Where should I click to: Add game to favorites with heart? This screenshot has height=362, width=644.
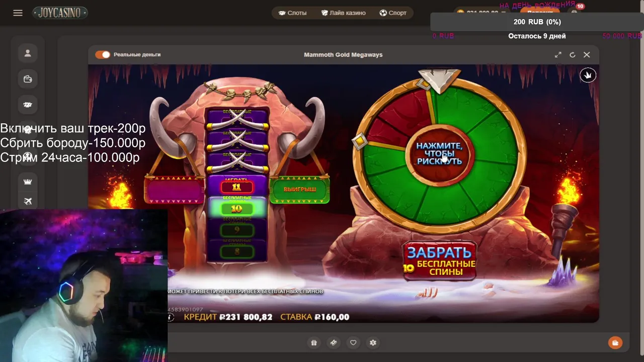pos(353,343)
